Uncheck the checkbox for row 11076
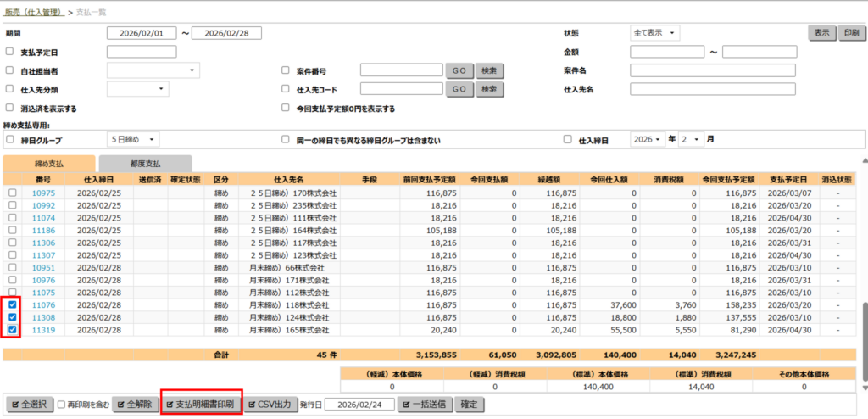Viewport: 868px width, 419px height. click(x=13, y=305)
